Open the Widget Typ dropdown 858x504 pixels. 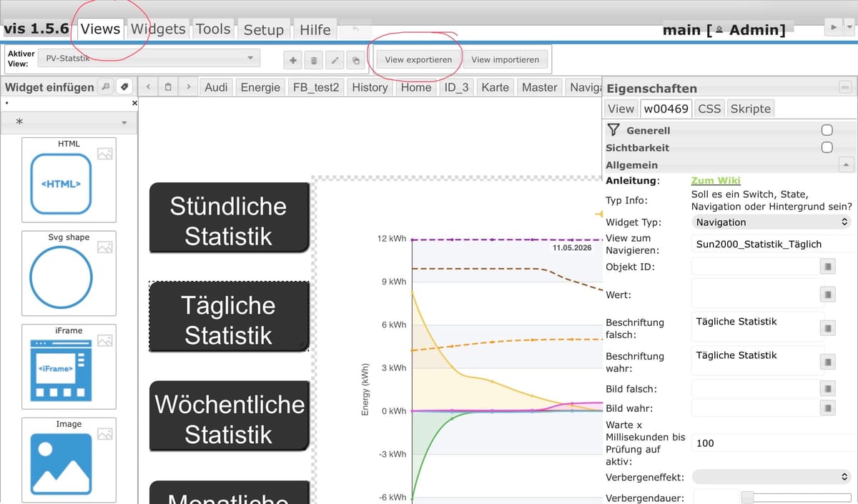[772, 222]
